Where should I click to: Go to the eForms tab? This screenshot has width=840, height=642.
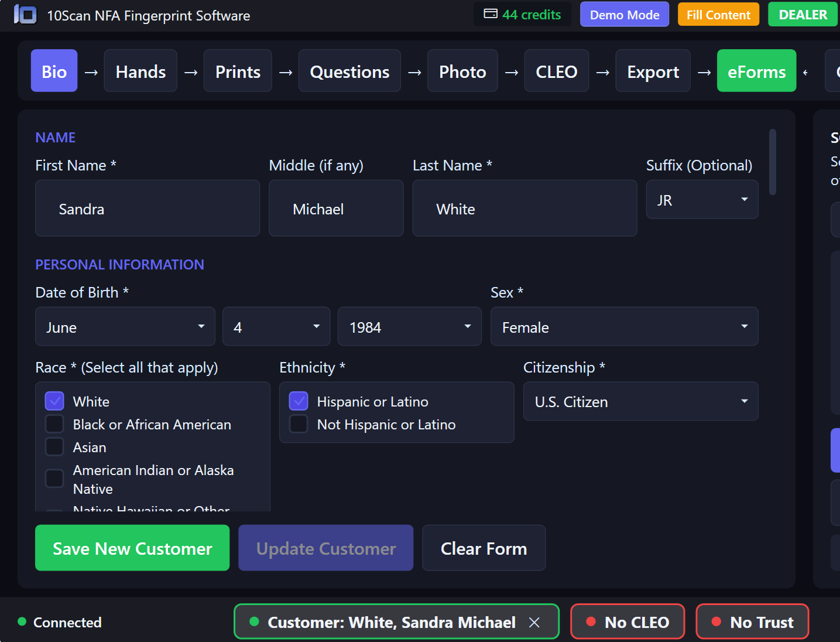(x=756, y=71)
